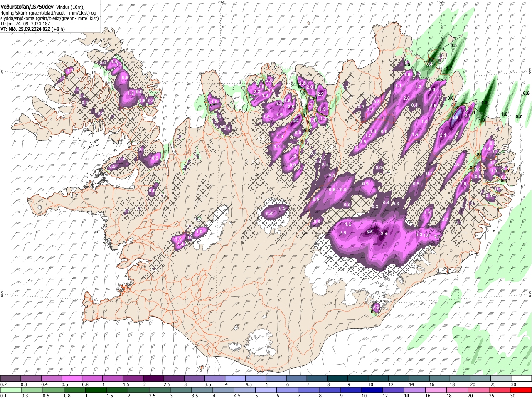The height and width of the screenshot is (399, 532).
Task: Click the 'slydda/snjókoma' description line
Action: (x=50, y=18)
